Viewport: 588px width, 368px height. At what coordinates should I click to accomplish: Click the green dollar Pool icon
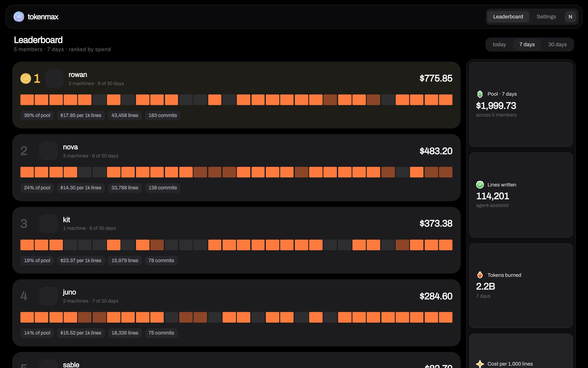[x=480, y=94]
